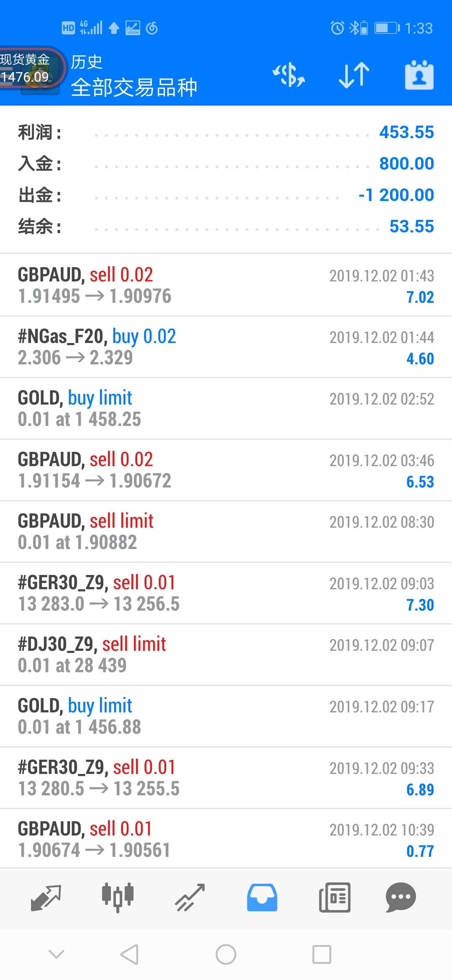Open the Trade tab with trend arrow
The height and width of the screenshot is (980, 452).
(x=190, y=897)
